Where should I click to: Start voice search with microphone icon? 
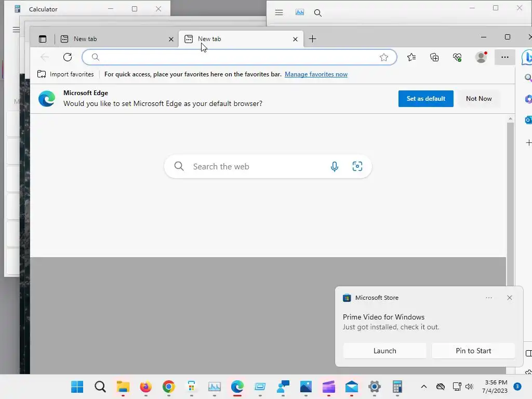point(334,166)
